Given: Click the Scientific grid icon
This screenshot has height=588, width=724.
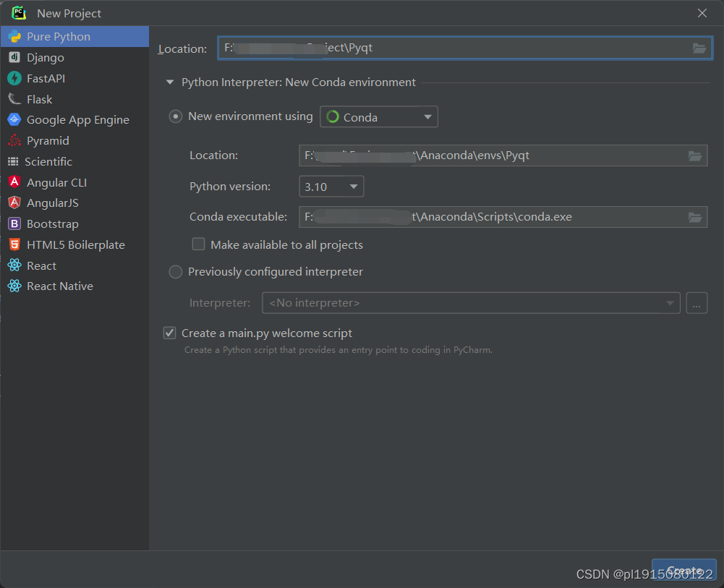Looking at the screenshot, I should click(14, 161).
